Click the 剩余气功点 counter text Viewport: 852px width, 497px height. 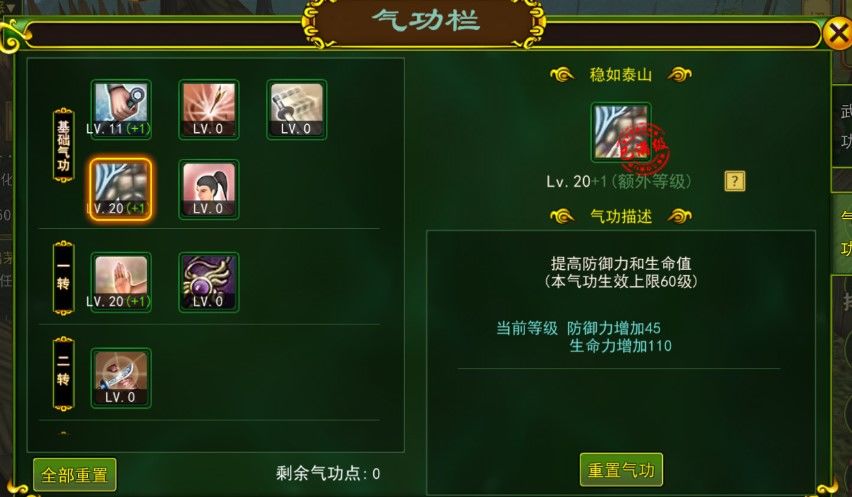[328, 473]
